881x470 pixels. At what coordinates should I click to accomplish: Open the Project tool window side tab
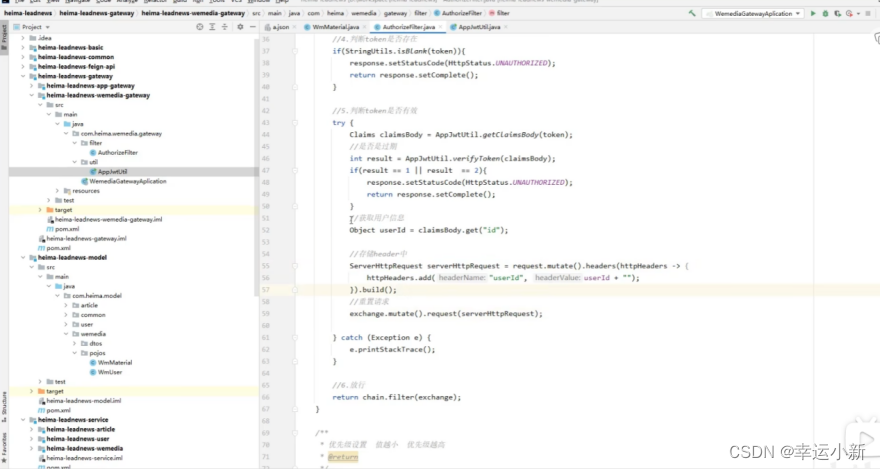[4, 36]
